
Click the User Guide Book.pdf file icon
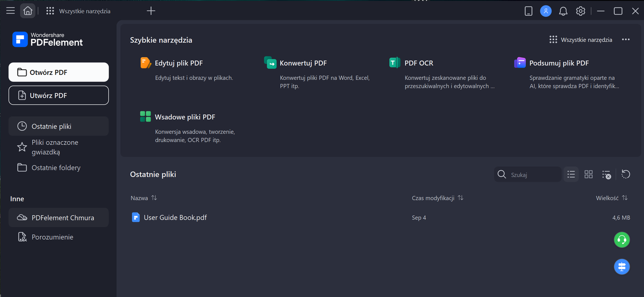(x=135, y=218)
